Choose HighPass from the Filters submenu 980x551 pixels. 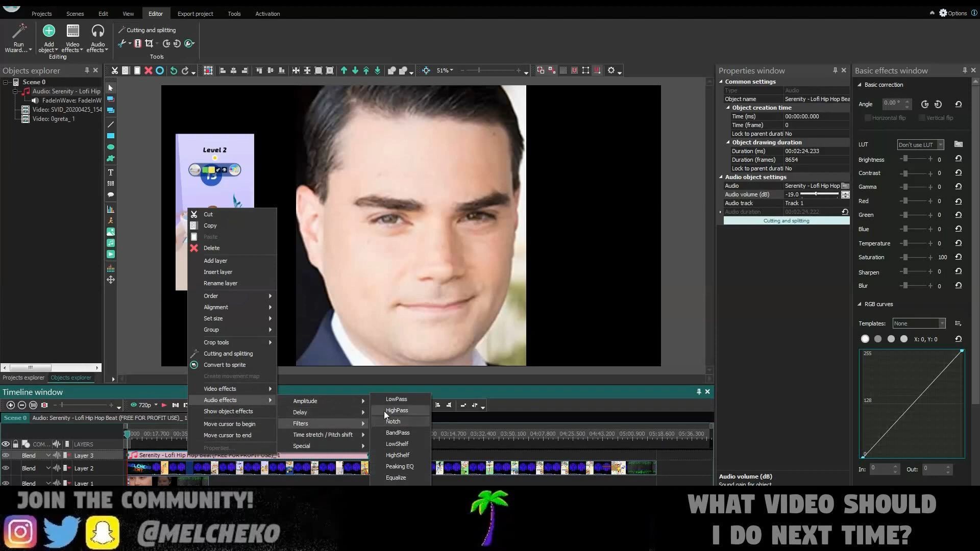pos(400,410)
